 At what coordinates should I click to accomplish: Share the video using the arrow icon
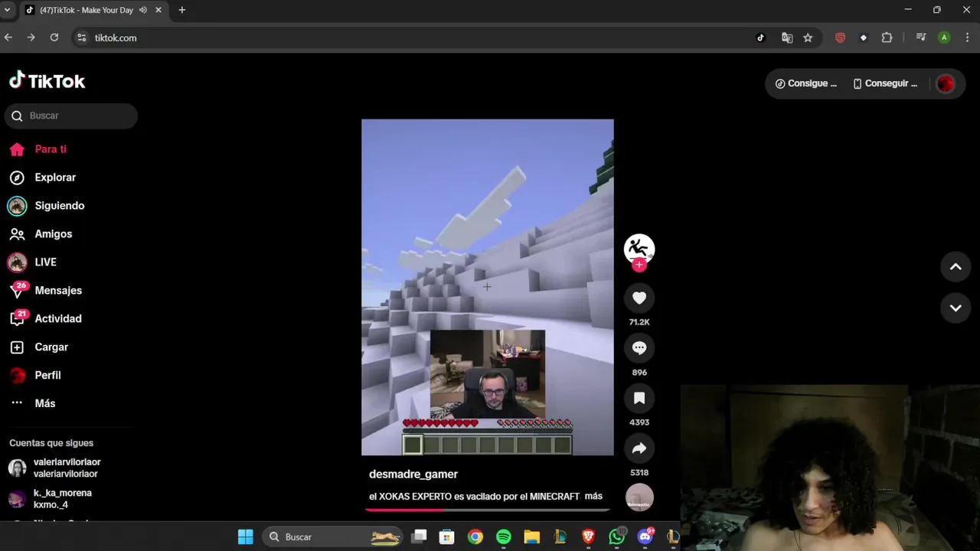click(x=639, y=448)
